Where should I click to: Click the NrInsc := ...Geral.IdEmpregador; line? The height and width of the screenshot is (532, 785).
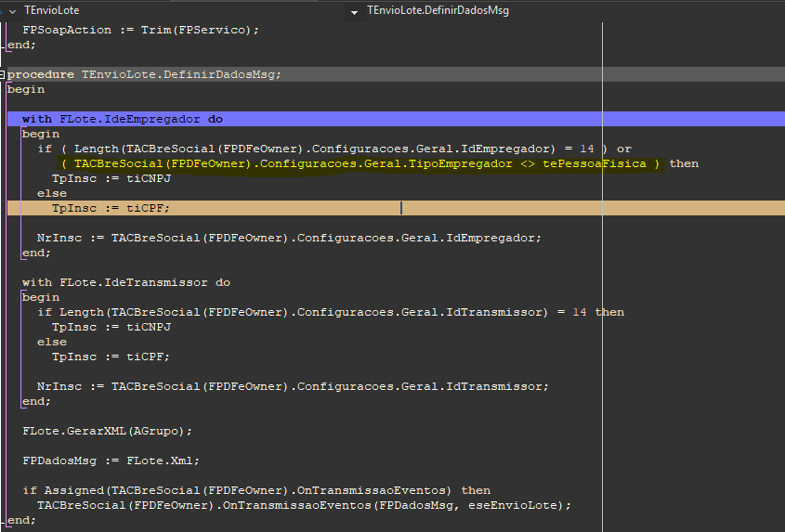tap(289, 238)
